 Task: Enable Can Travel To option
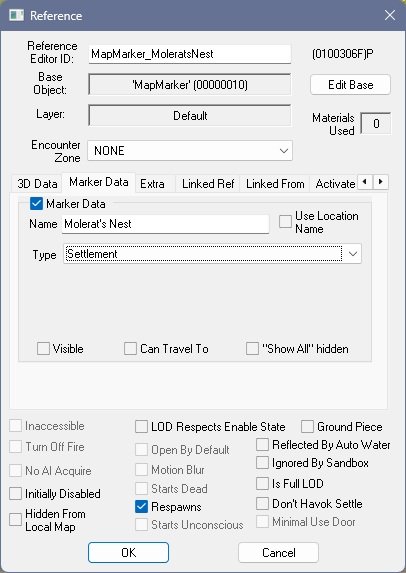tap(130, 349)
